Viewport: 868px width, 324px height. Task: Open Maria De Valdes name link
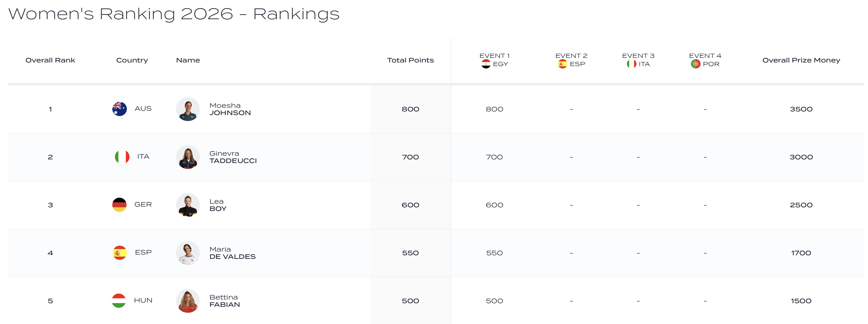pyautogui.click(x=232, y=253)
